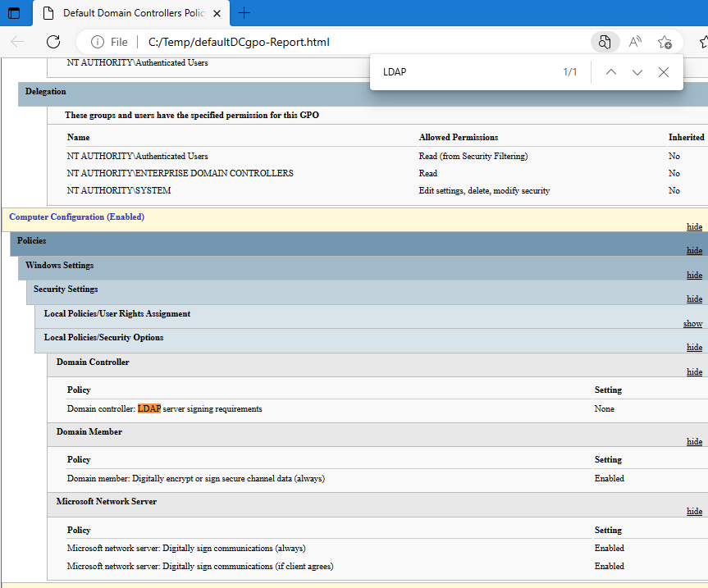Screen dimensions: 708x588
Task: Click the Local Policies/User Rights Assignment heading
Action: [x=117, y=313]
